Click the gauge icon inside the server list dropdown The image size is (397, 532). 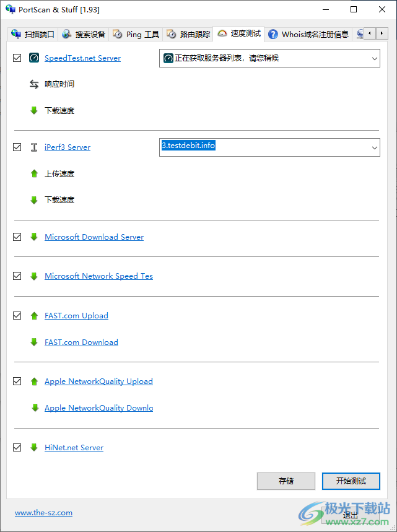pyautogui.click(x=168, y=58)
